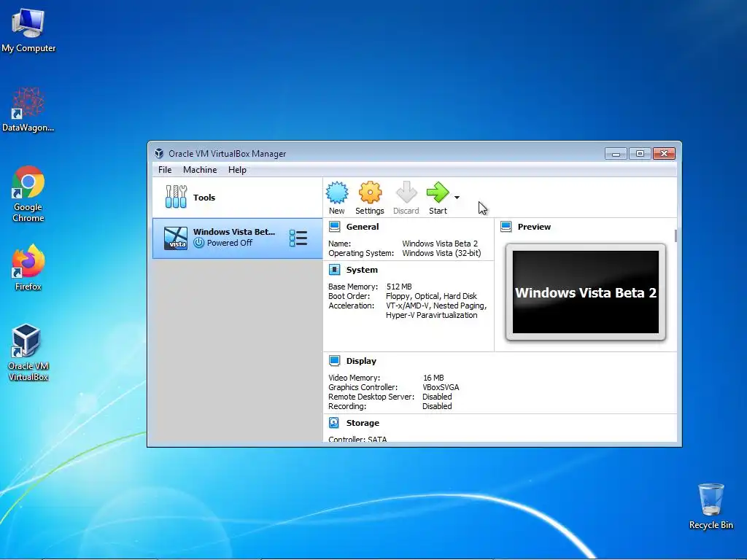Expand the Start button dropdown arrow
Image resolution: width=747 pixels, height=560 pixels.
[457, 197]
